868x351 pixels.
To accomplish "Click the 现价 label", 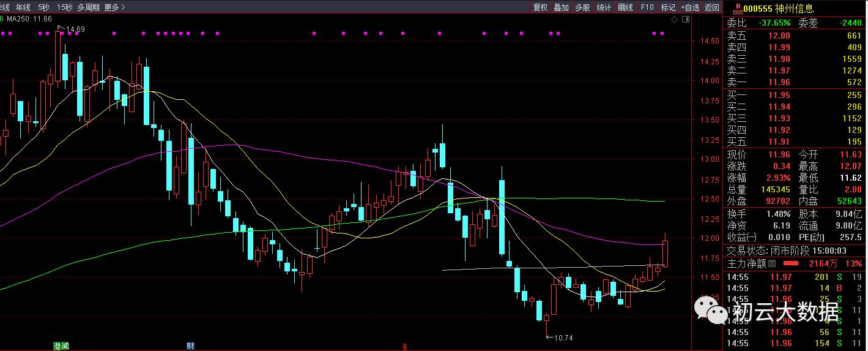I will [x=736, y=154].
